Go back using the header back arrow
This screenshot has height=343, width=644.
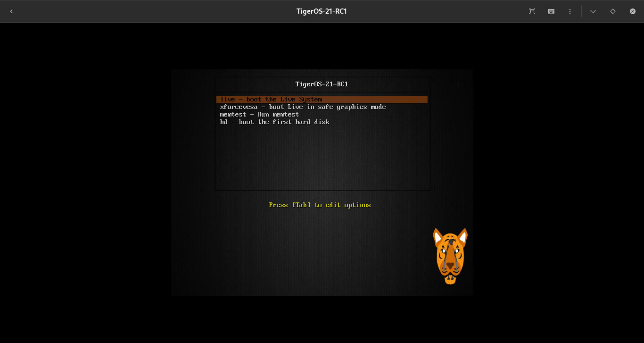(11, 11)
